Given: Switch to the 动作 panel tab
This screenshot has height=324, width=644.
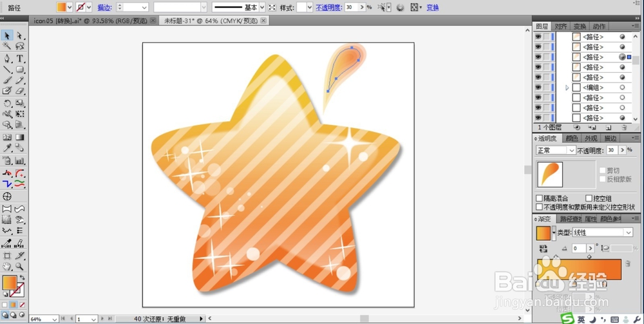Looking at the screenshot, I should coord(599,26).
